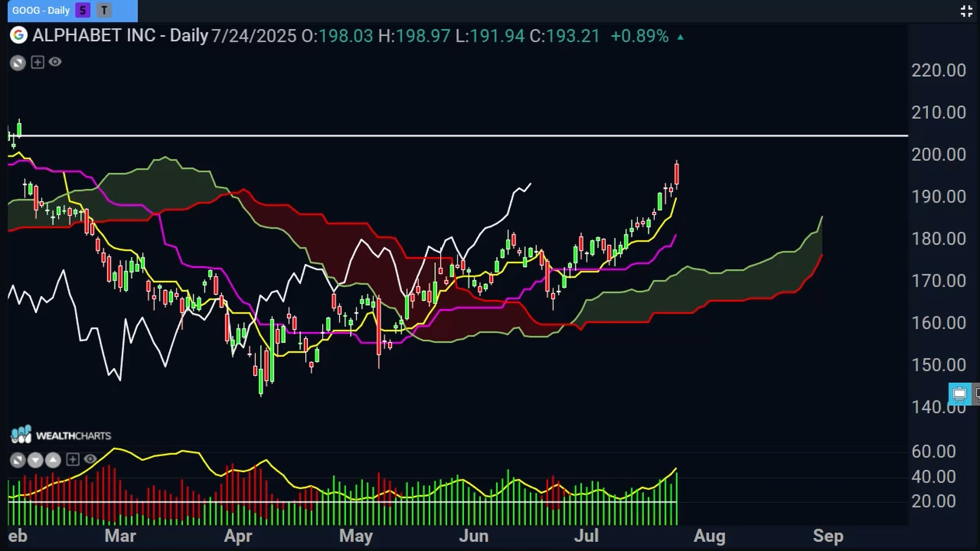Click the open value O:198.03
The image size is (980, 551).
(337, 36)
